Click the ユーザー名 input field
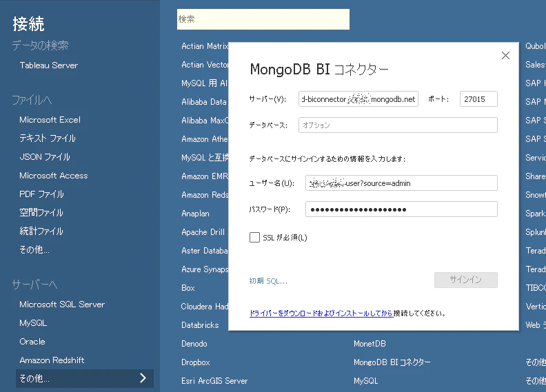This screenshot has width=546, height=392. [401, 183]
